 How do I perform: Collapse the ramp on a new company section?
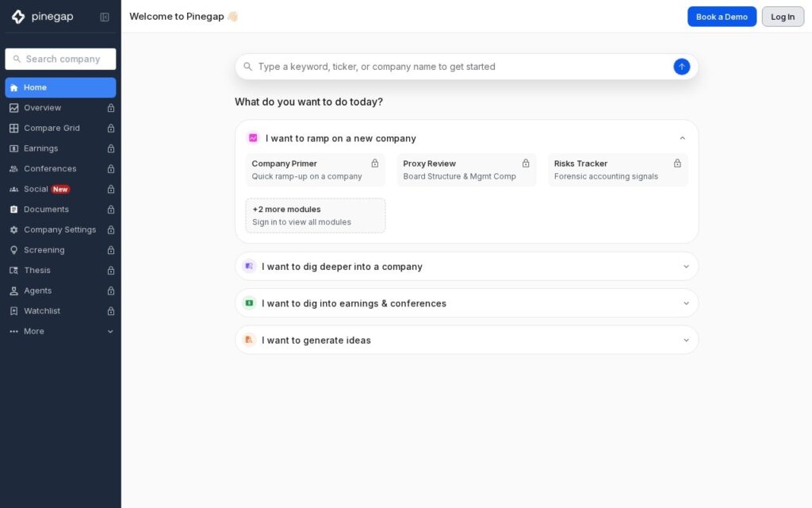pos(683,138)
